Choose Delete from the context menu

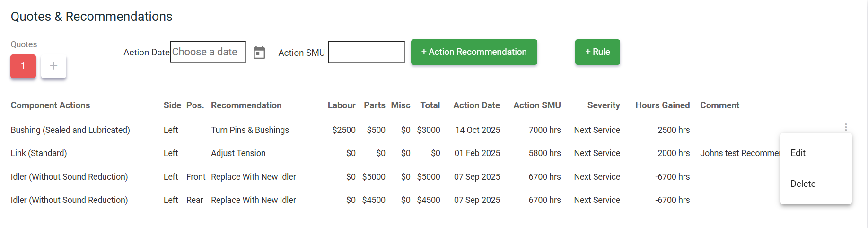803,184
